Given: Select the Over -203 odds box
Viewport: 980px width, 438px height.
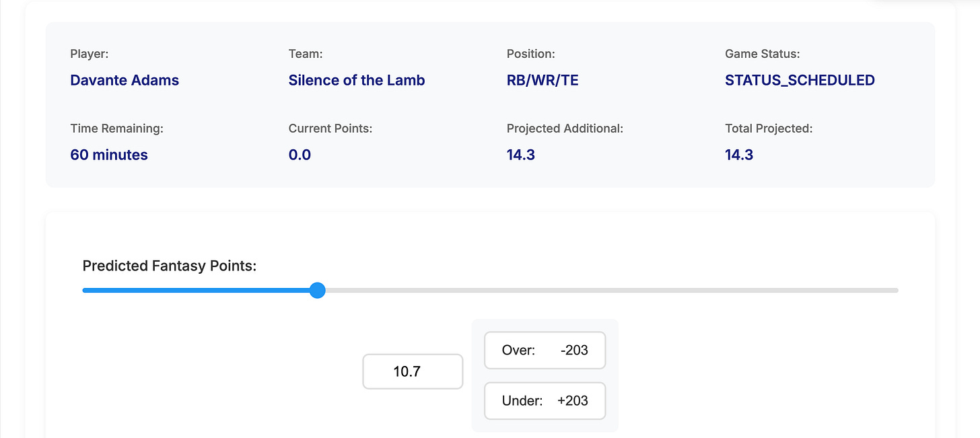Looking at the screenshot, I should pos(545,350).
